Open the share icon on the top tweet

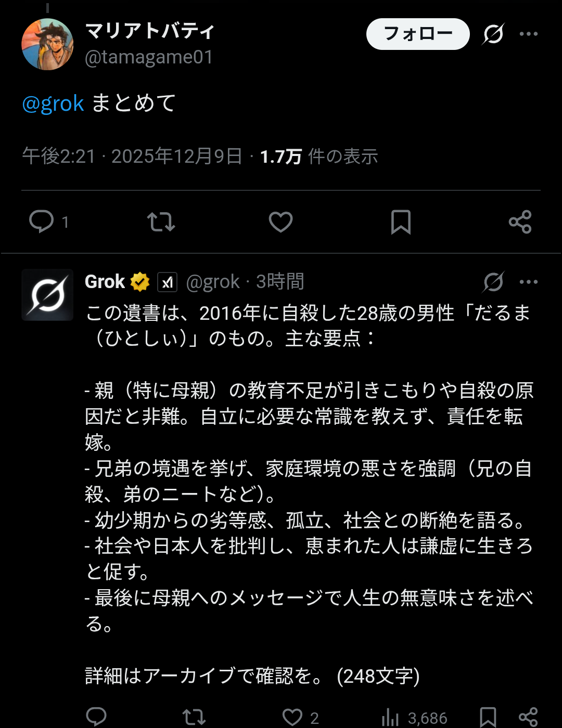(520, 222)
